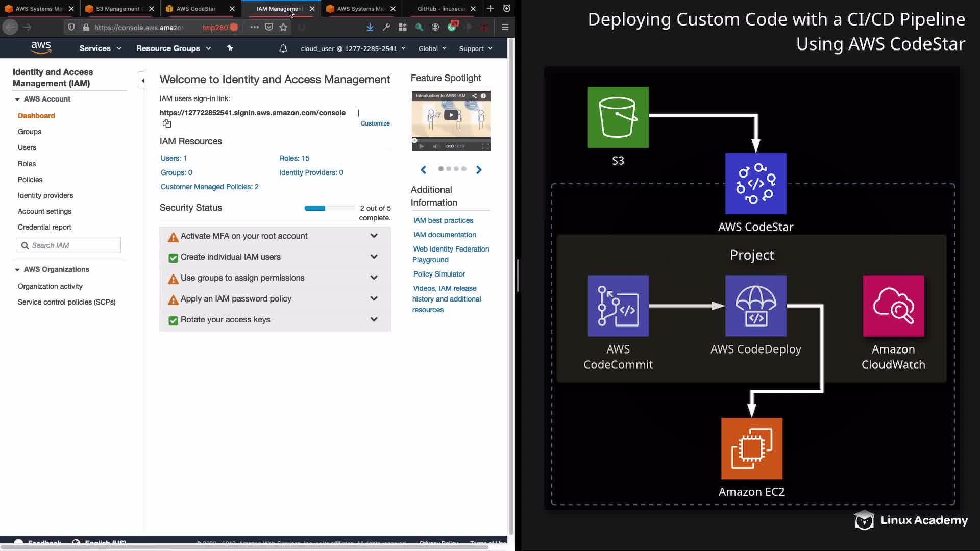Open the Global region dropdown
The height and width of the screenshot is (551, 980).
(432, 48)
